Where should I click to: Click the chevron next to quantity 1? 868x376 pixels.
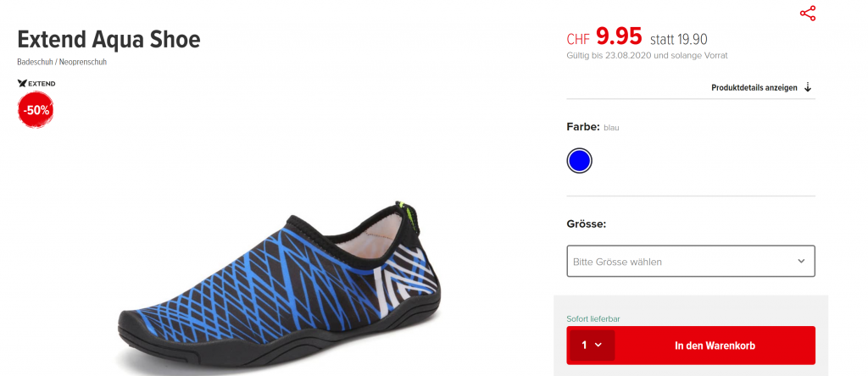click(x=598, y=345)
